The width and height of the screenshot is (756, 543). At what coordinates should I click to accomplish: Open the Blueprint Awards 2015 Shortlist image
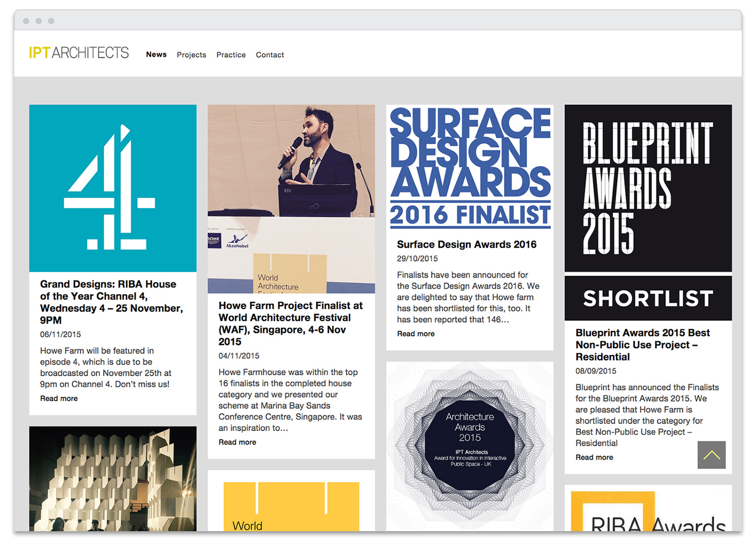[648, 212]
